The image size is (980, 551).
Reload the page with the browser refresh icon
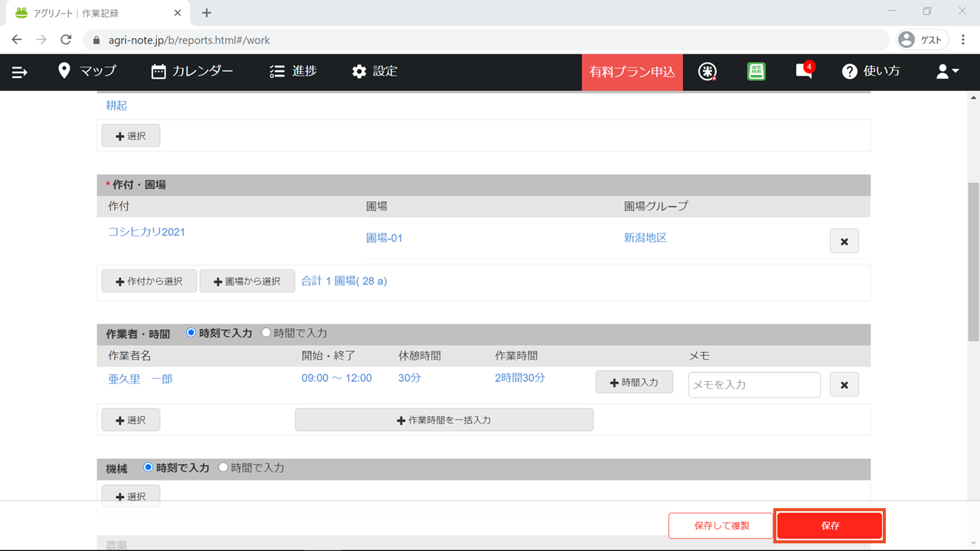[66, 40]
